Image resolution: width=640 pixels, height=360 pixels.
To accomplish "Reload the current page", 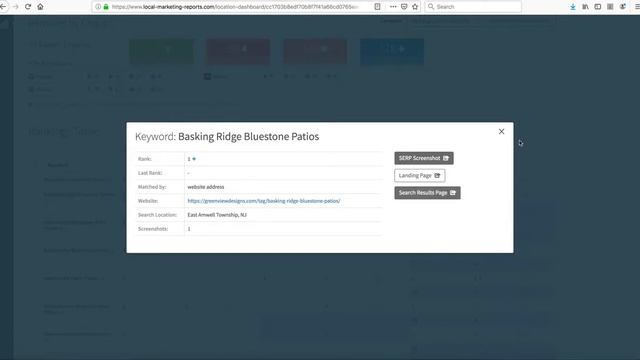I will (28, 7).
